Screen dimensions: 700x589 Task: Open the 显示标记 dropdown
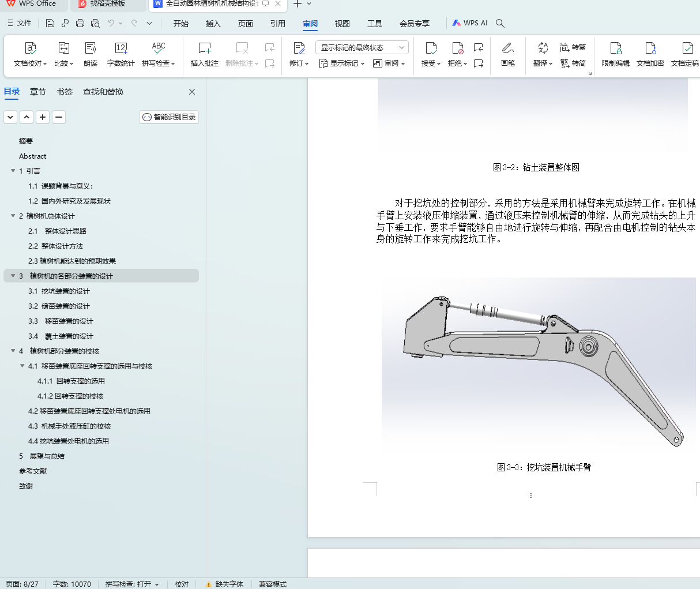coord(342,63)
